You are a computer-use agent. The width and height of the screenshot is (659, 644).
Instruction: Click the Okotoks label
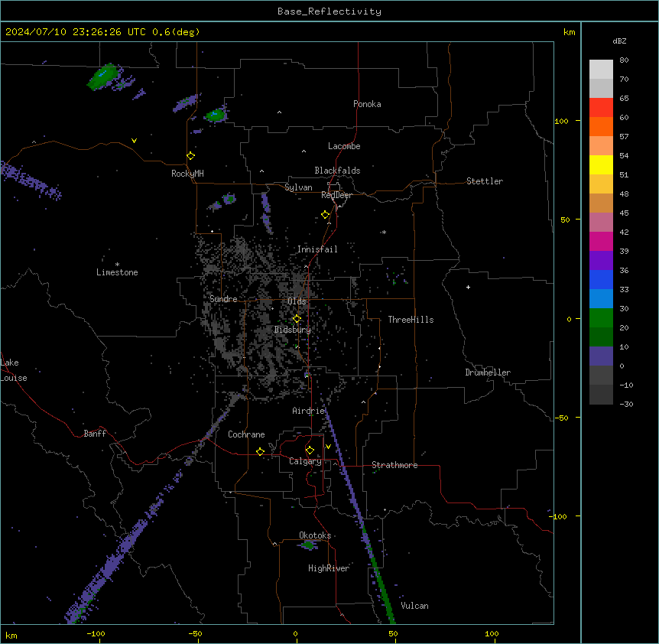click(x=315, y=535)
